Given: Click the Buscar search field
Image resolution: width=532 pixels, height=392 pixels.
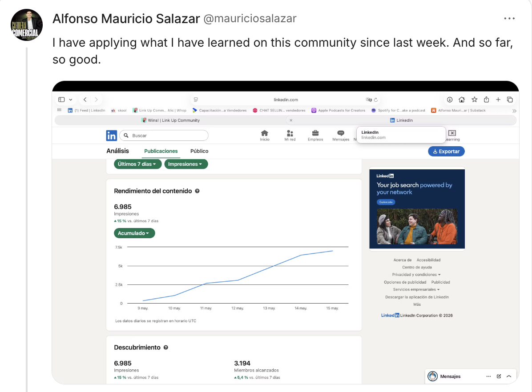Looking at the screenshot, I should (164, 135).
